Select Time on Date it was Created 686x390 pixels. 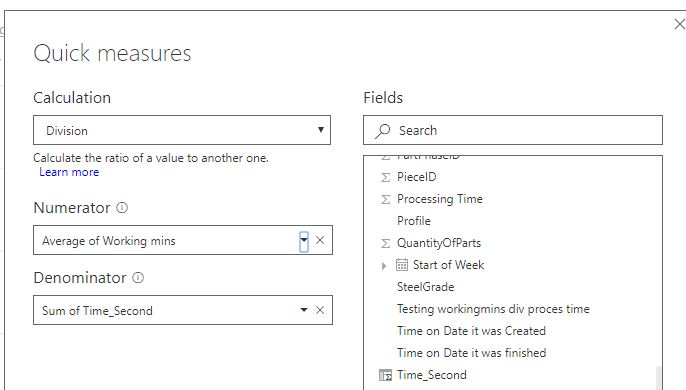point(471,331)
